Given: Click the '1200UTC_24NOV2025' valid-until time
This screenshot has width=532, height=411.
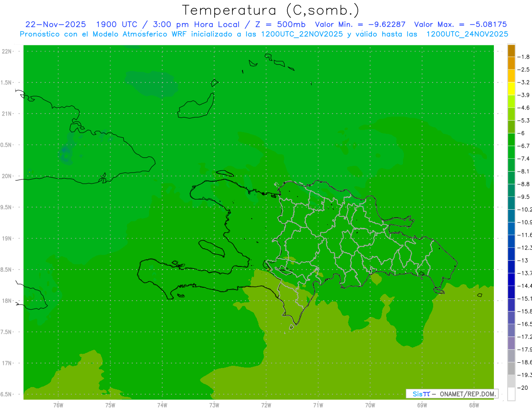Looking at the screenshot, I should click(x=467, y=34).
